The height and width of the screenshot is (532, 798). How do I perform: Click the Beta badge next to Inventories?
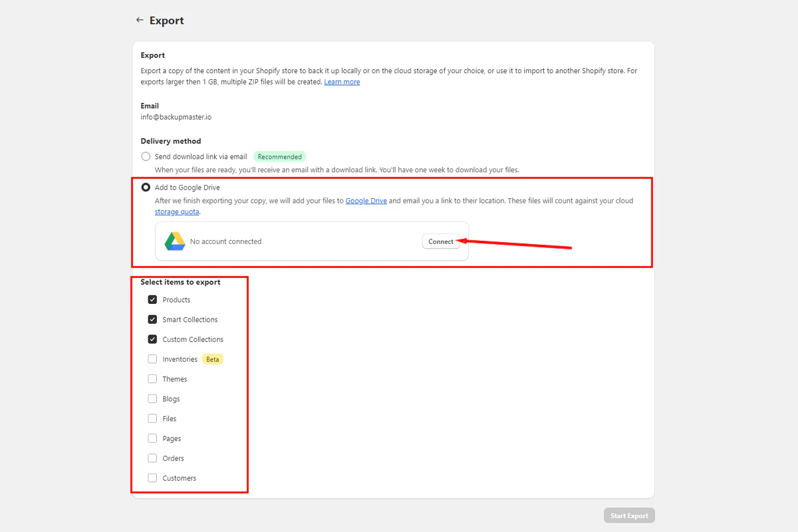[x=212, y=358]
